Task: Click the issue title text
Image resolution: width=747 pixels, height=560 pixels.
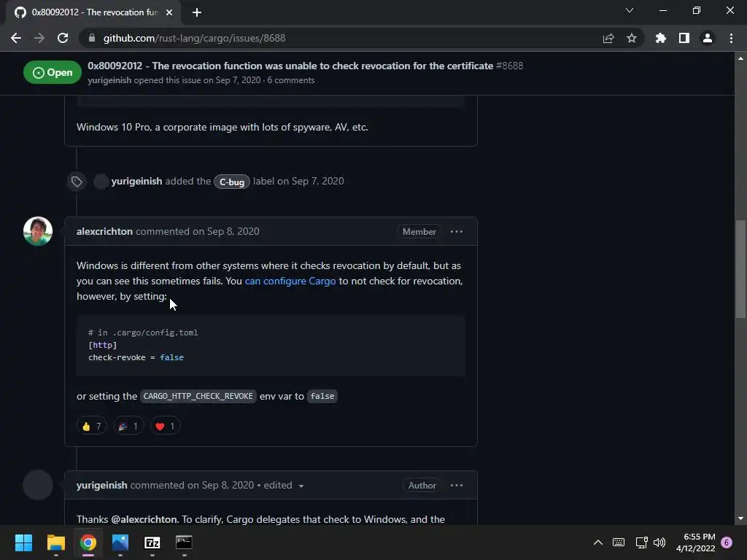Action: (290, 66)
